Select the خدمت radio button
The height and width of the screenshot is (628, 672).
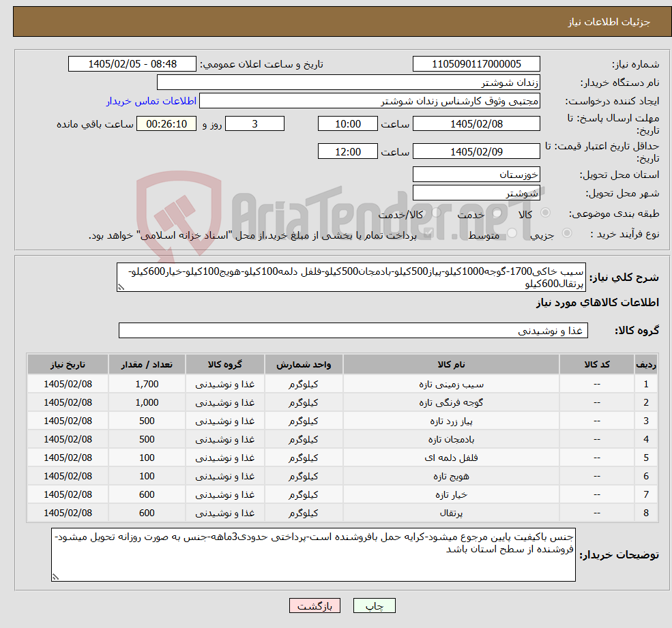[x=497, y=213]
